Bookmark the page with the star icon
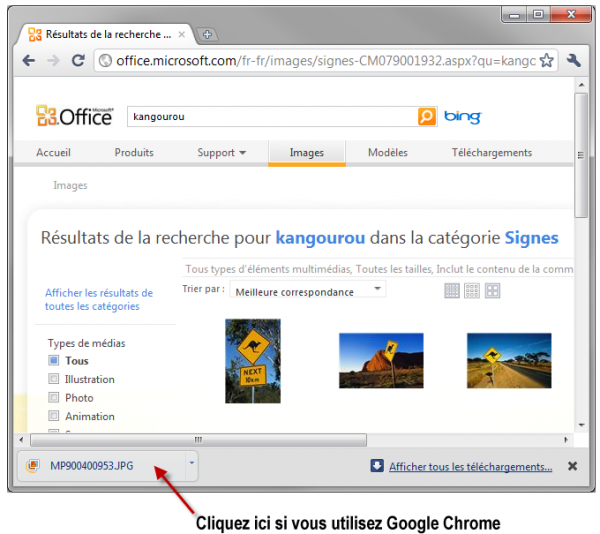Screen dimensions: 600x534 546,60
